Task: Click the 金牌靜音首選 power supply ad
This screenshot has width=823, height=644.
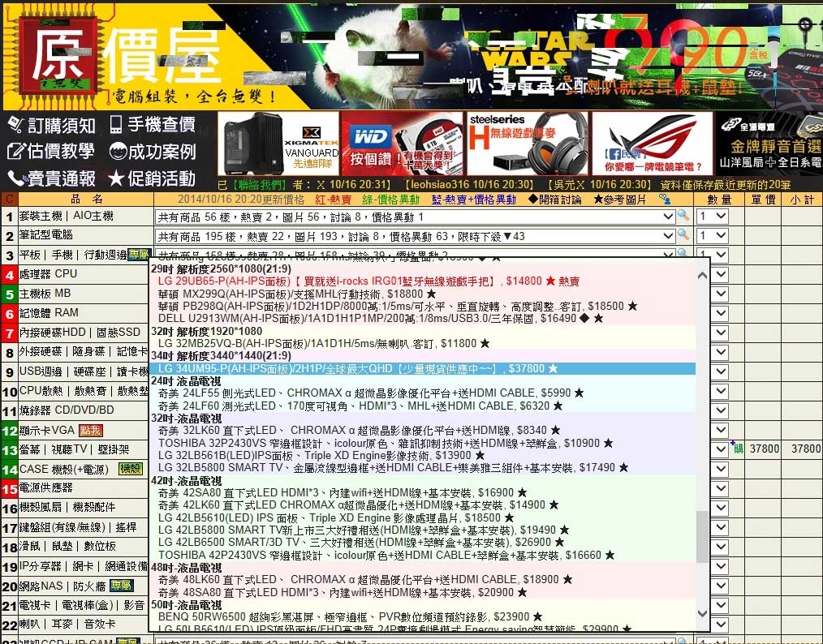Action: [769, 144]
